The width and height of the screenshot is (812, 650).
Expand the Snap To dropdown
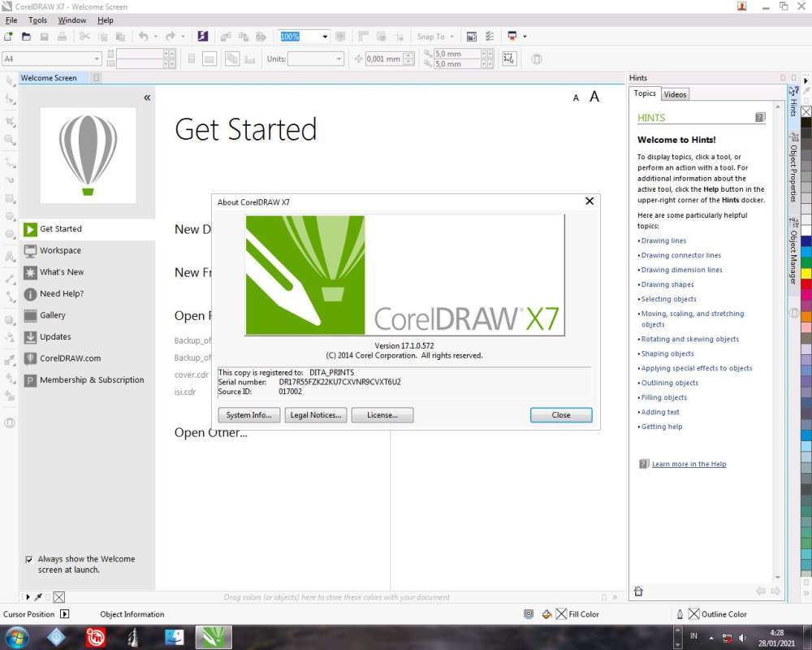pyautogui.click(x=451, y=36)
